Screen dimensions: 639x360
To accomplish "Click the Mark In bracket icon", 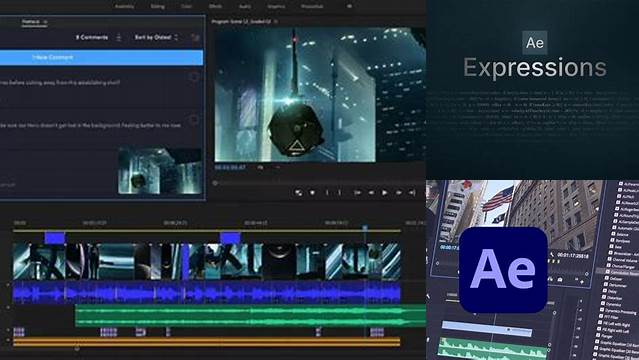I will pos(327,192).
